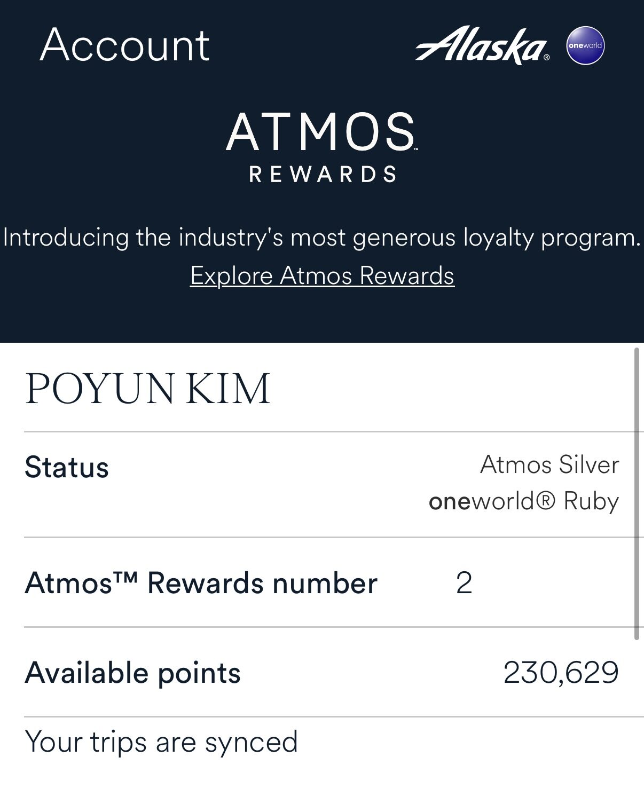Image resolution: width=644 pixels, height=812 pixels.
Task: Open the Explore Atmos Rewards link
Action: click(x=322, y=276)
